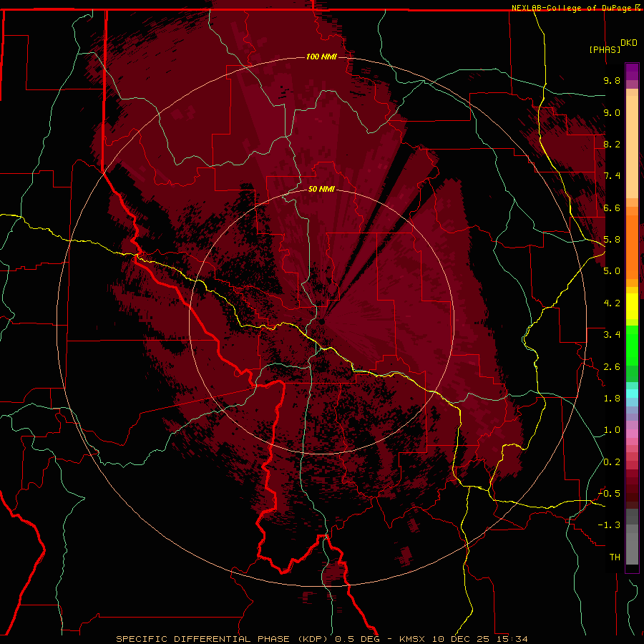The height and width of the screenshot is (644, 644).
Task: Pick the pale peach segment of the color bar
Action: pos(632,147)
